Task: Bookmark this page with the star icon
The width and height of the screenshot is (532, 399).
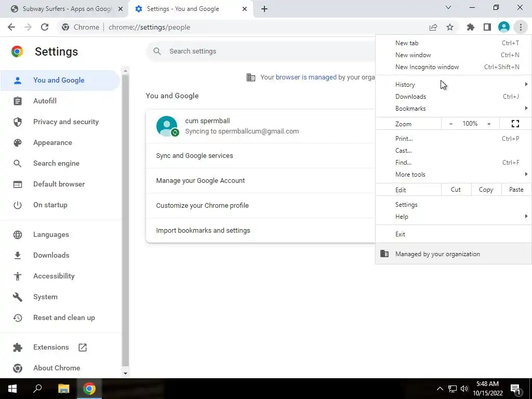Action: 450,27
